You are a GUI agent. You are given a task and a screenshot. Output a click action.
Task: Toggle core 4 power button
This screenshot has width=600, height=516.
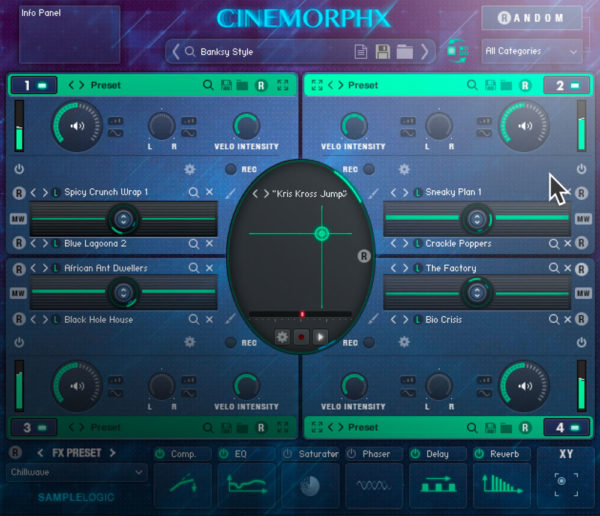(x=581, y=342)
